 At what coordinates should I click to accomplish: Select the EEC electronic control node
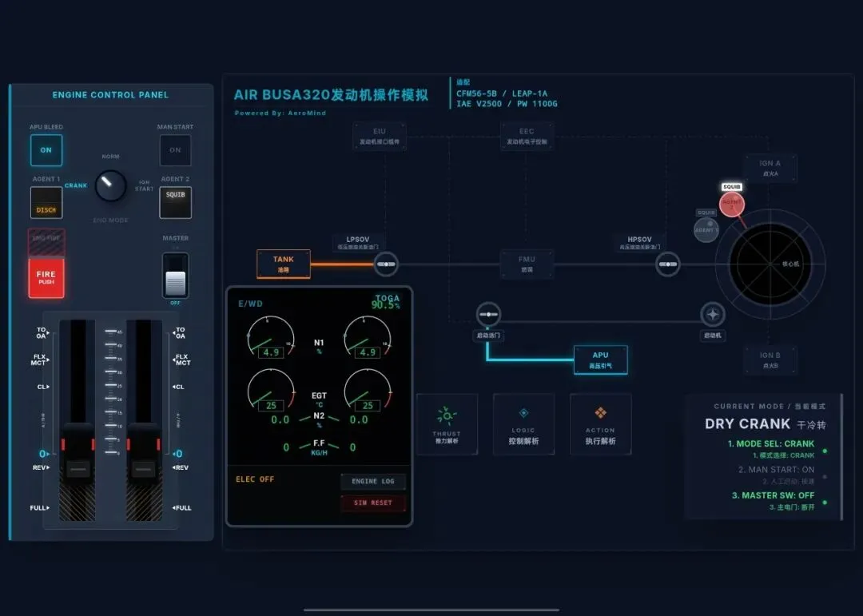pyautogui.click(x=527, y=136)
